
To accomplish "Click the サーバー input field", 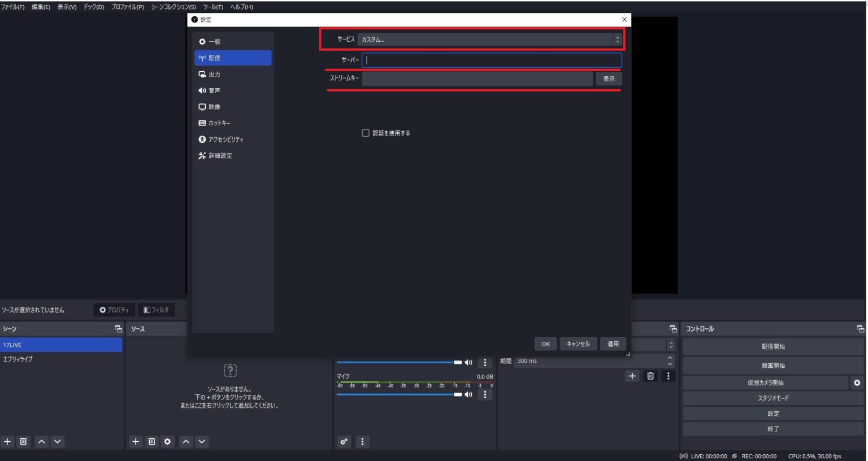I will 492,60.
